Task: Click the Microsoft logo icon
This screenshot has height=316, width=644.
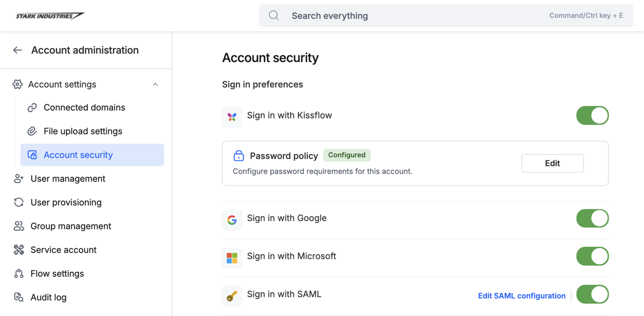Action: coord(232,258)
